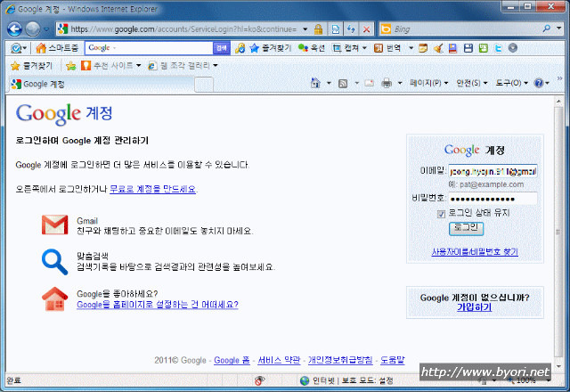Click the memo note toolbar icon
This screenshot has height=392, width=570.
[x=423, y=48]
